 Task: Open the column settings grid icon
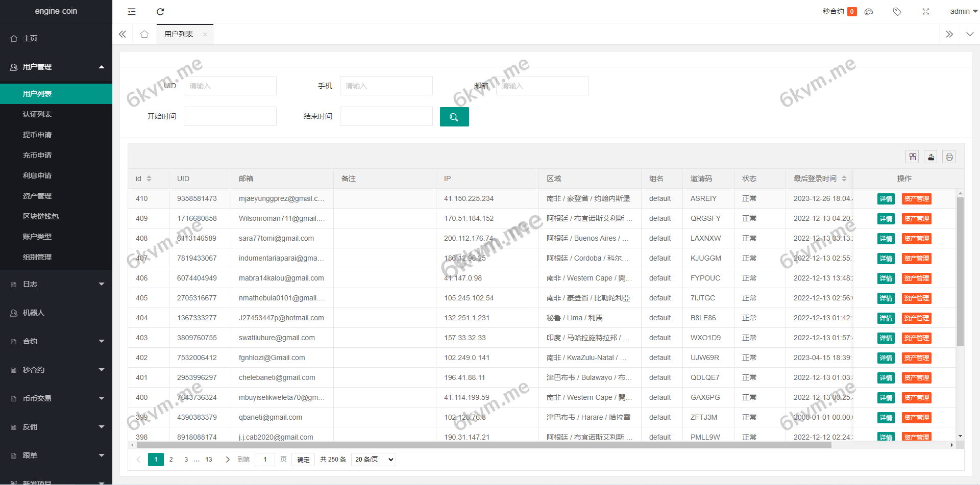tap(912, 157)
